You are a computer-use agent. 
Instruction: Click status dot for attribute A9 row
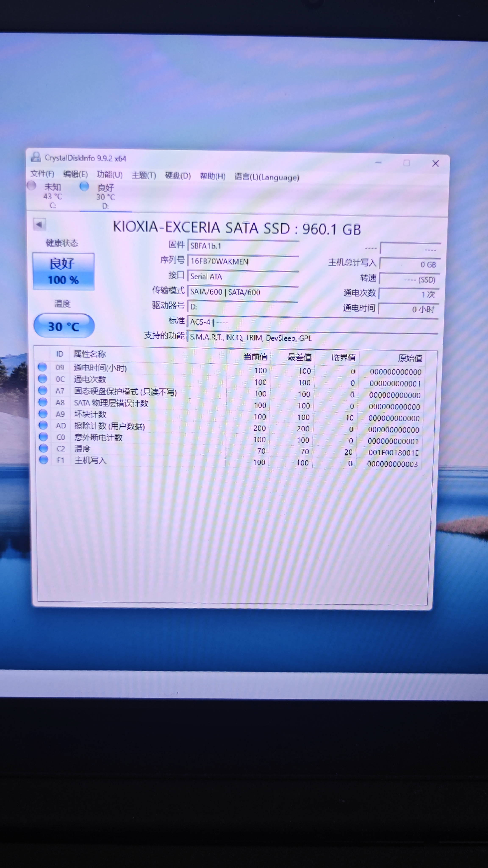43,413
